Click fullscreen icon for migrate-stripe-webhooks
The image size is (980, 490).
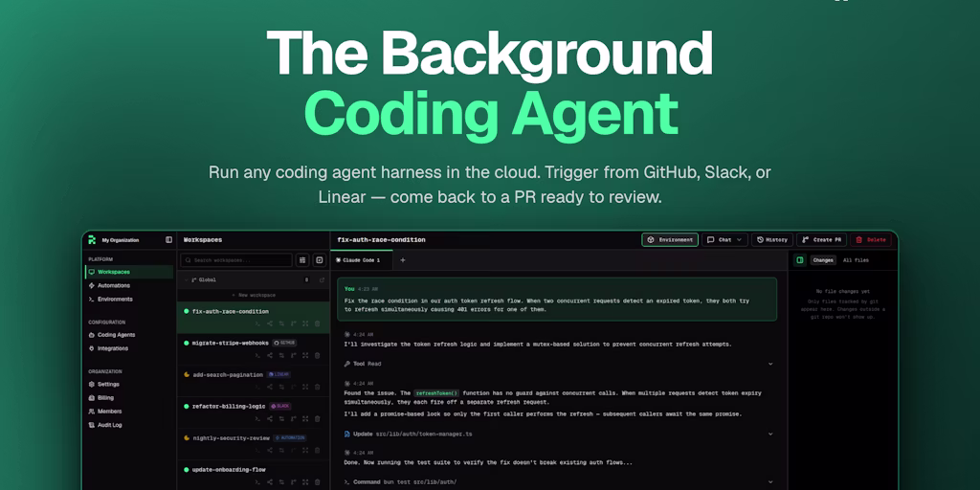point(305,355)
